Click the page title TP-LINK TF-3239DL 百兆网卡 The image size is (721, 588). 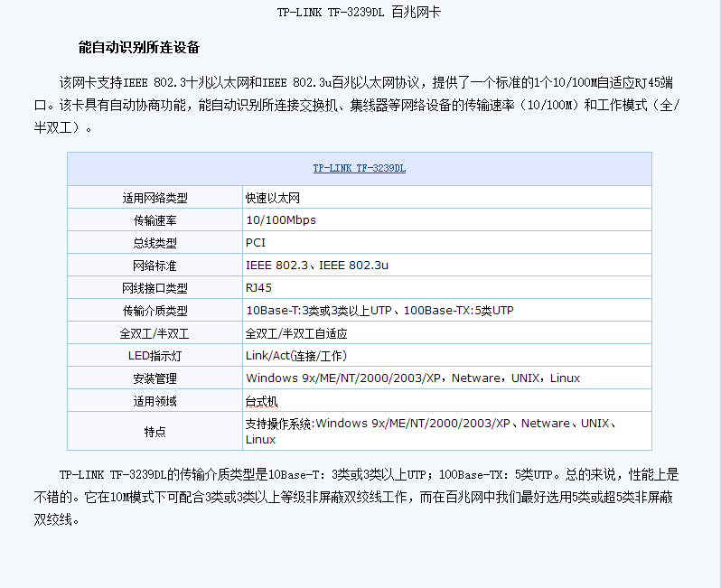pyautogui.click(x=360, y=13)
